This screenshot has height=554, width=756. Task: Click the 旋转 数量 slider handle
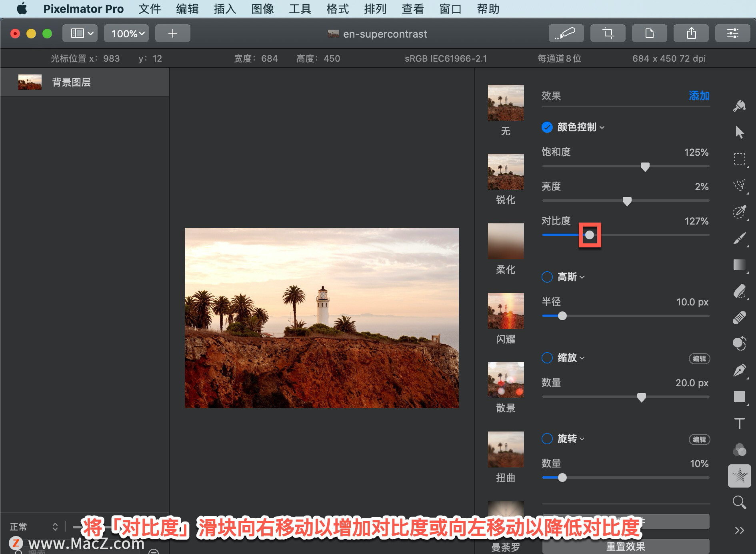click(562, 478)
